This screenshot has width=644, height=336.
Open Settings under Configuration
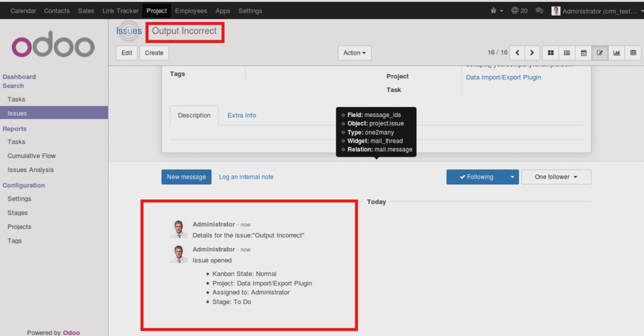19,199
